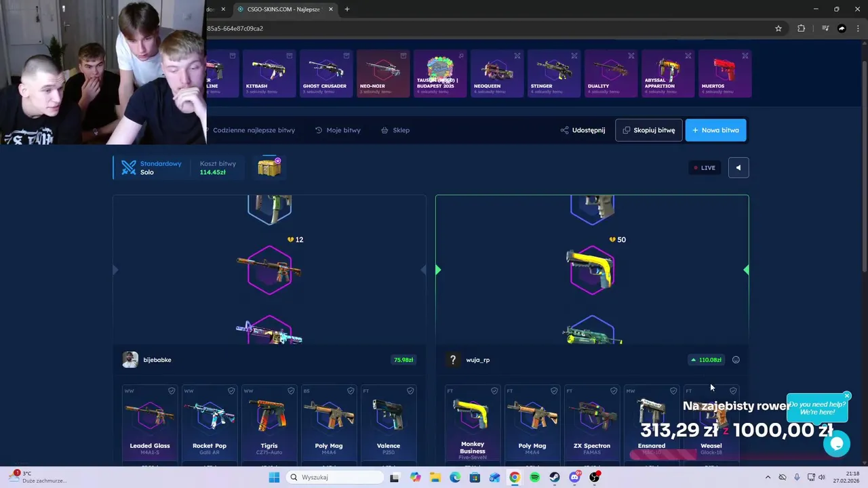
Task: Open the KITBASH live drop card
Action: tap(269, 73)
